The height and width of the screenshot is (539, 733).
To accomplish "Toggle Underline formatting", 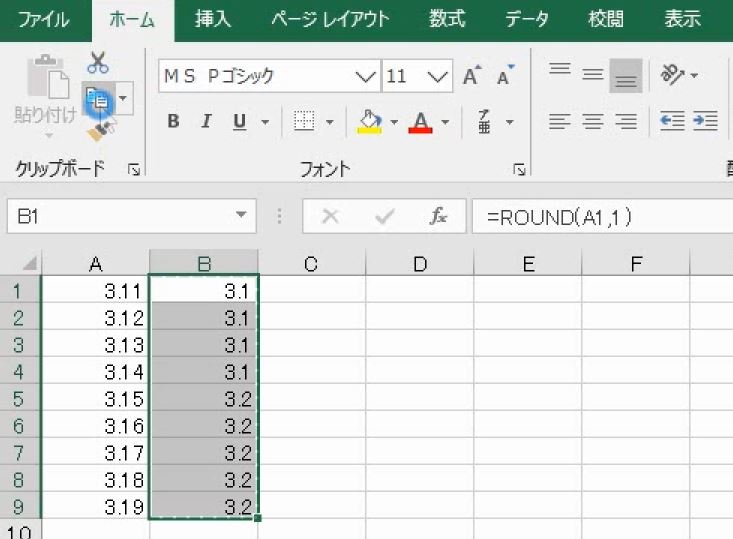I will [x=240, y=122].
